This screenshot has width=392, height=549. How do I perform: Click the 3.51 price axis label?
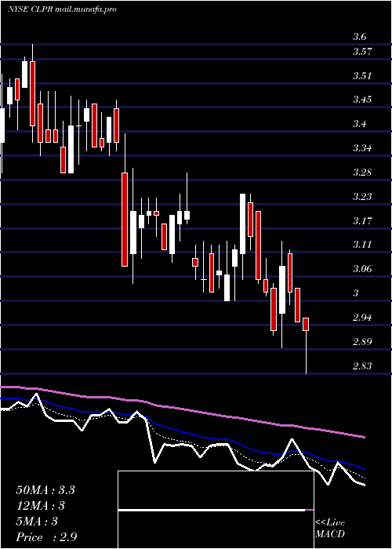[x=362, y=76]
